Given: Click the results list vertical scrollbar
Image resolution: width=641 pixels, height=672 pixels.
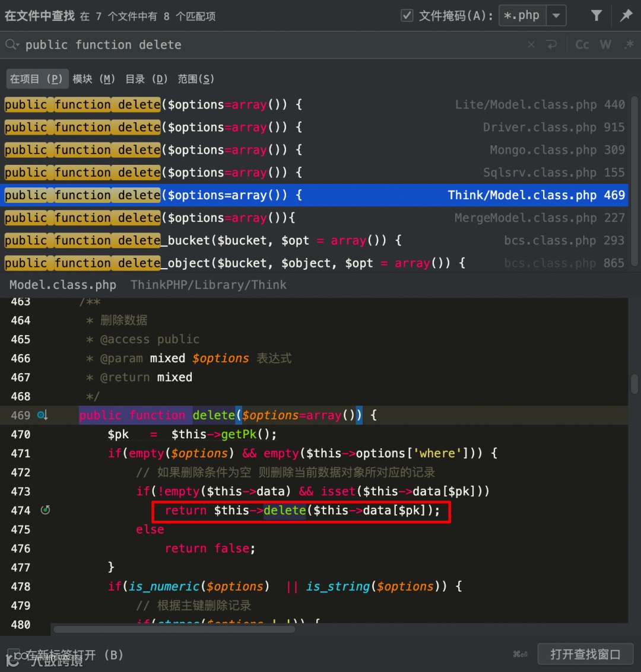Looking at the screenshot, I should pyautogui.click(x=634, y=182).
